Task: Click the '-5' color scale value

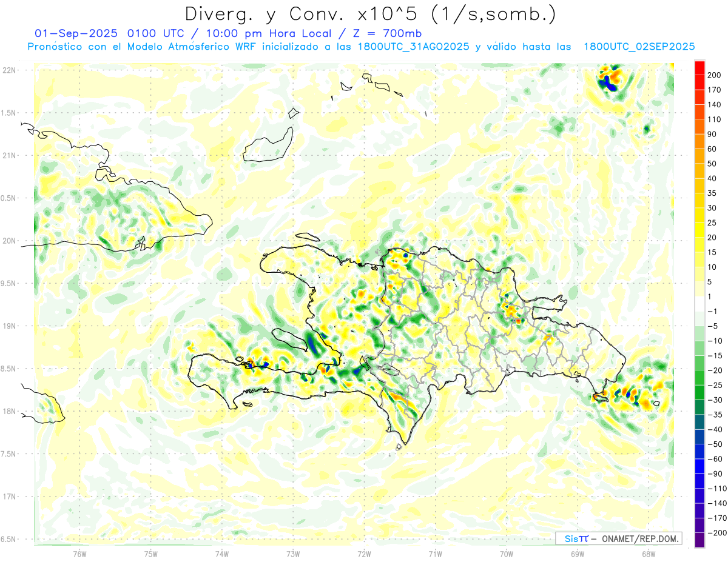Action: click(x=713, y=326)
